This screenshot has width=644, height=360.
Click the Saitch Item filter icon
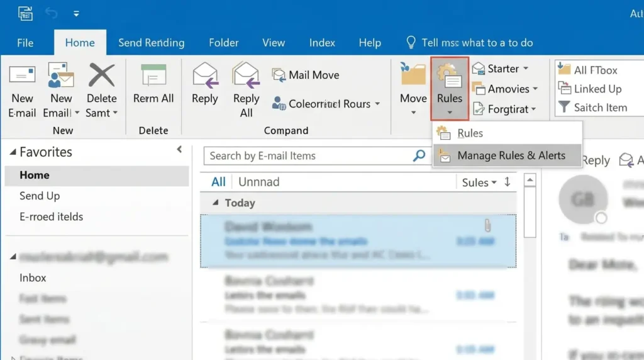564,107
